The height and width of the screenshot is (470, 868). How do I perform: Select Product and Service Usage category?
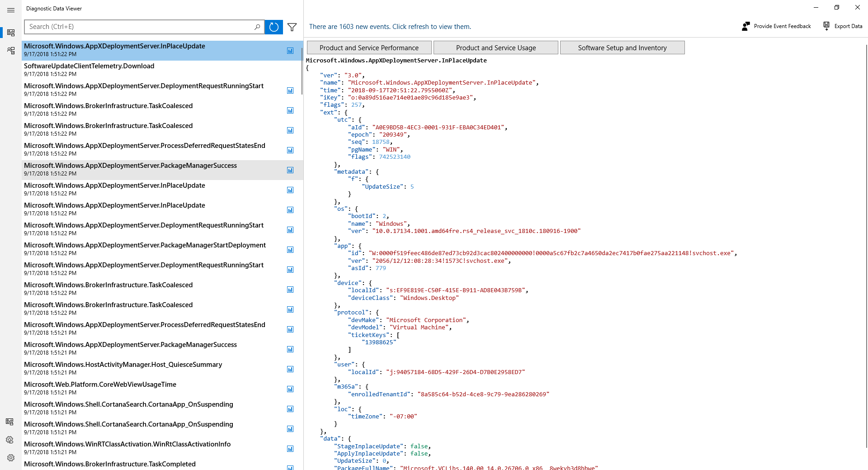coord(495,48)
